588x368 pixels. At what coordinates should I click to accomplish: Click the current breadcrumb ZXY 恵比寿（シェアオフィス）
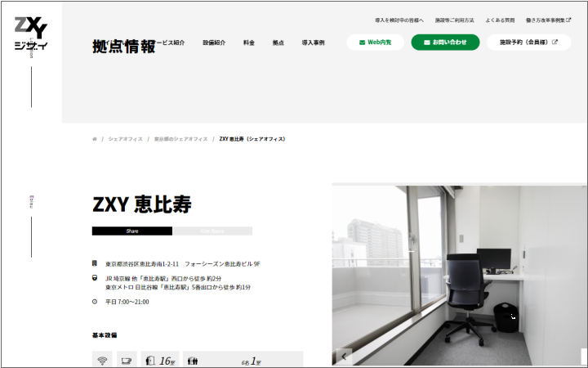252,139
